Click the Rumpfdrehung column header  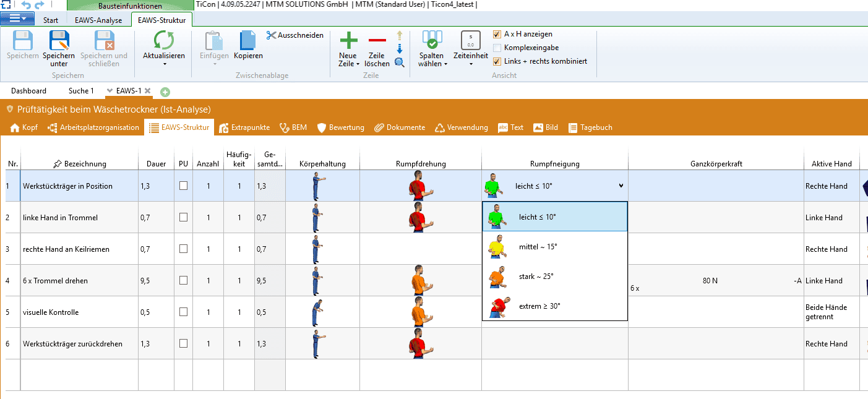pyautogui.click(x=421, y=164)
